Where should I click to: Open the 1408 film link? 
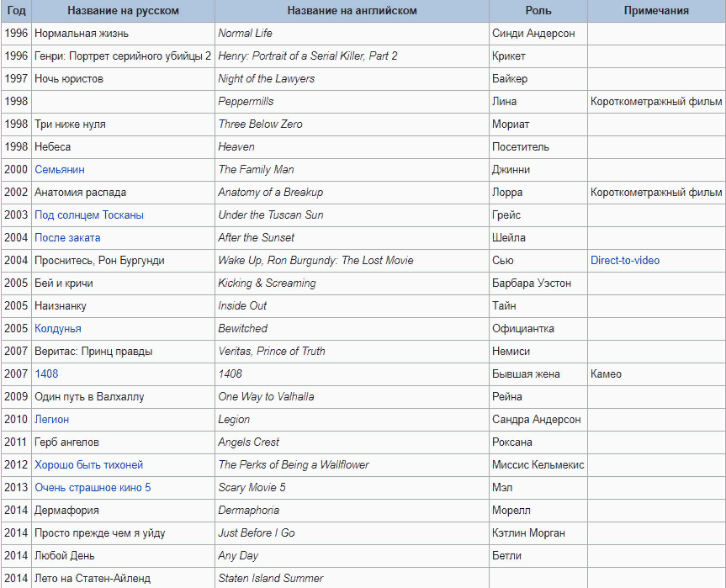(x=46, y=373)
